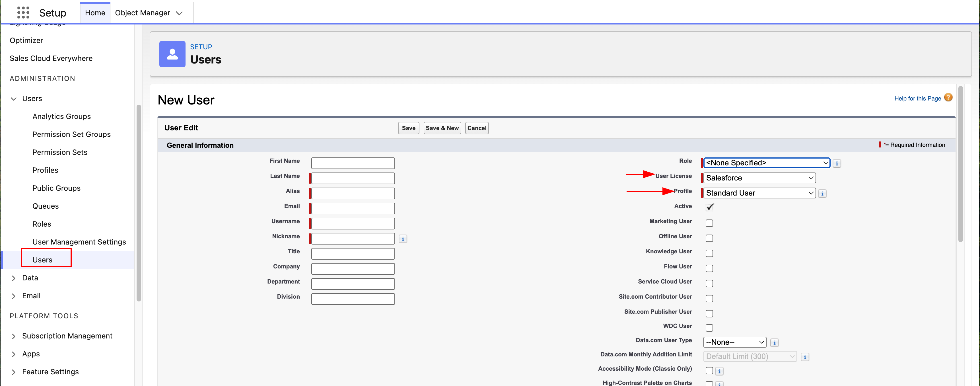Screen dimensions: 980x386
Task: Click the Save & New button
Action: click(442, 128)
